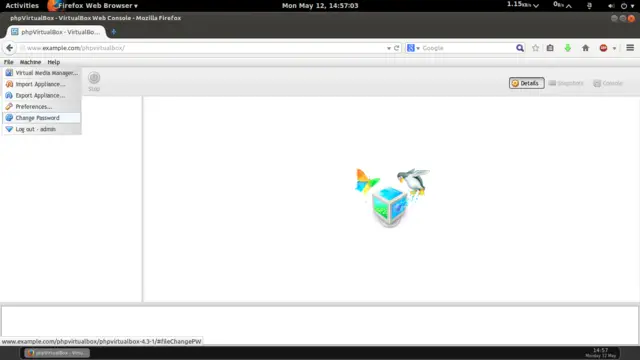Click the Export Appliance icon
This screenshot has height=360, width=640.
(9, 95)
